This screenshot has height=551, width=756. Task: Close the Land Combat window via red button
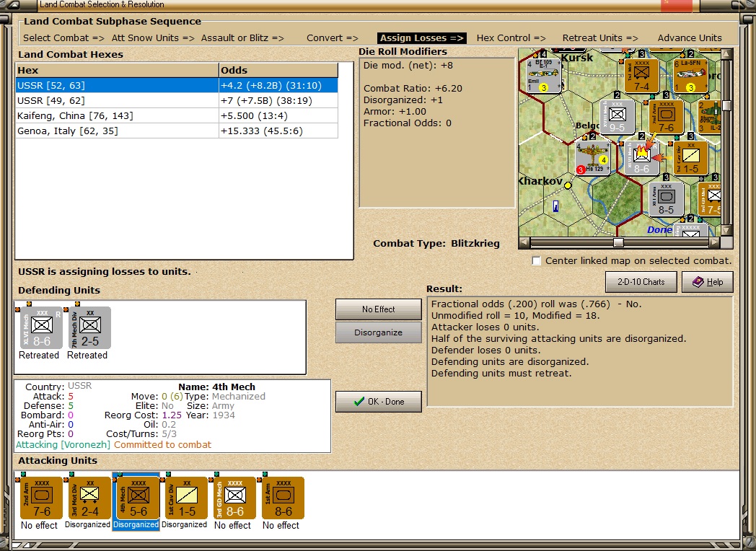click(x=676, y=5)
